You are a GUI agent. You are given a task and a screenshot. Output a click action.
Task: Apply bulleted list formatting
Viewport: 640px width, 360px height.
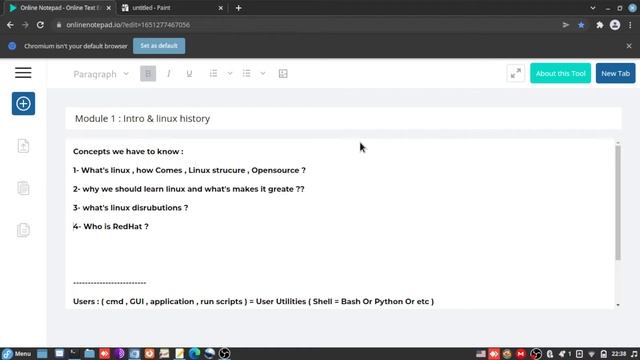click(x=247, y=73)
